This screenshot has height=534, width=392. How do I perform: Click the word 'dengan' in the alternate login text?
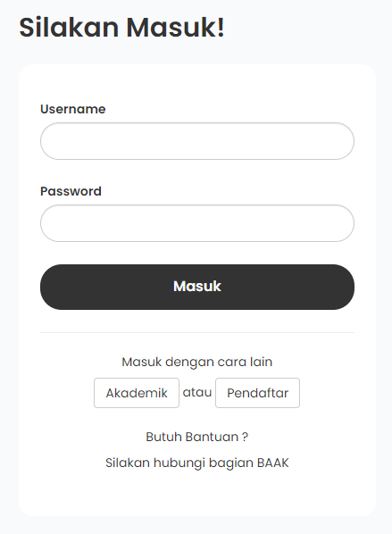189,363
